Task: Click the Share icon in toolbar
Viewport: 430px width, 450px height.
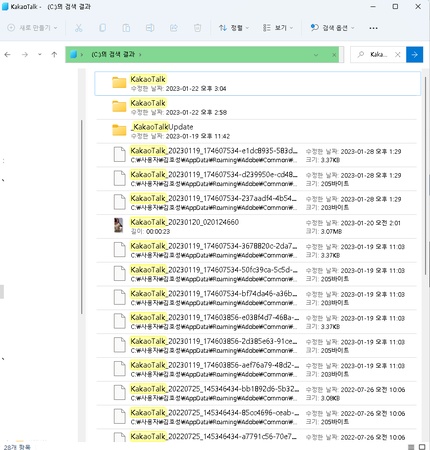Action: (174, 28)
